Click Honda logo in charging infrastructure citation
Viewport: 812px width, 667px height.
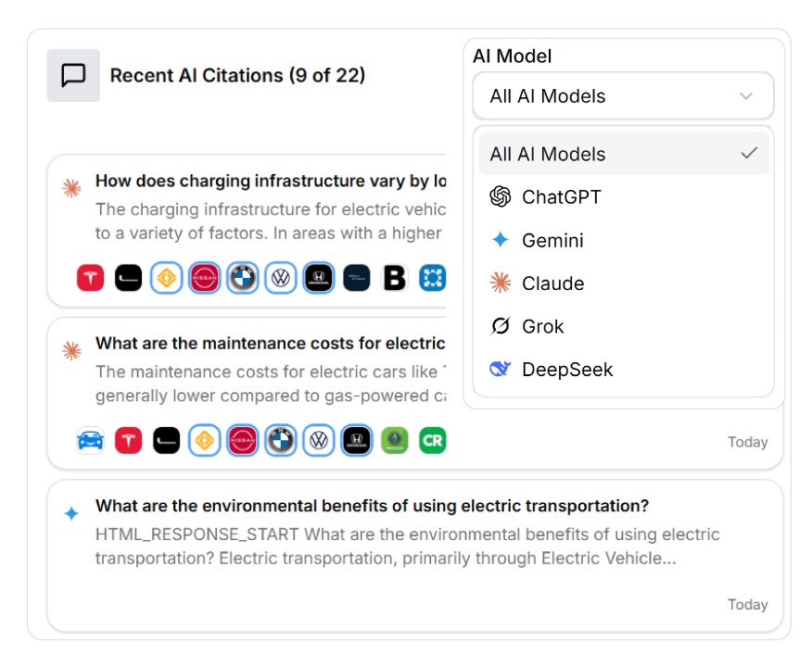318,278
